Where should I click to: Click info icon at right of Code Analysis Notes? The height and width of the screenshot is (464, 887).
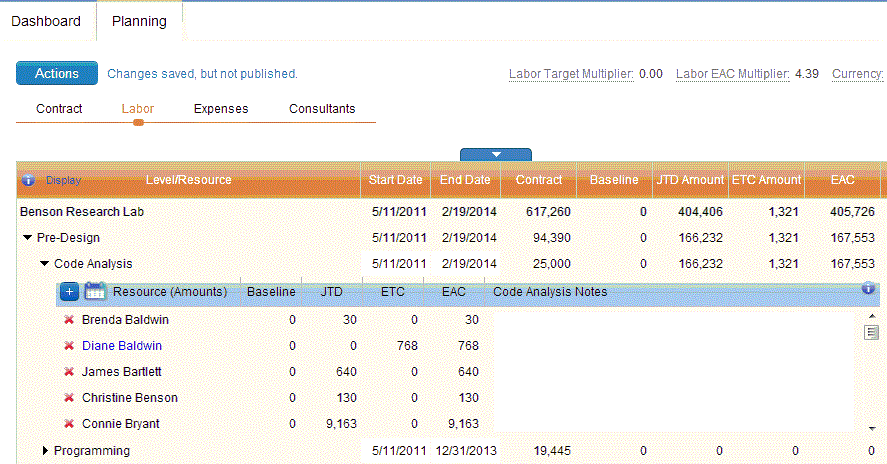[868, 289]
